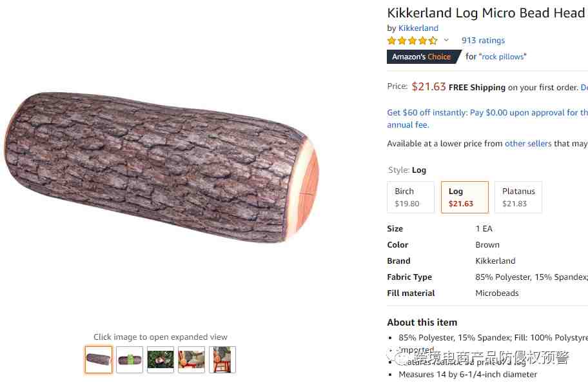Show the fifth thumbnail with red chair
Image resolution: width=588 pixels, height=383 pixels.
coord(222,360)
